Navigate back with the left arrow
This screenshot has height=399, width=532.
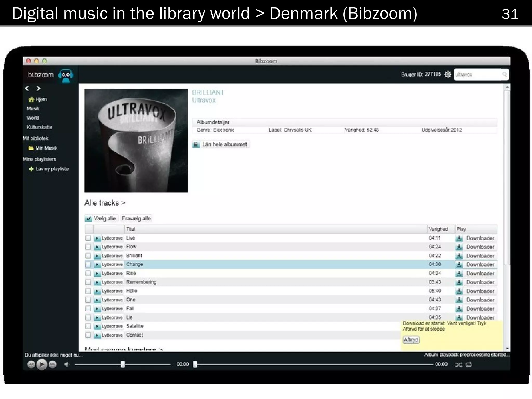pyautogui.click(x=27, y=88)
